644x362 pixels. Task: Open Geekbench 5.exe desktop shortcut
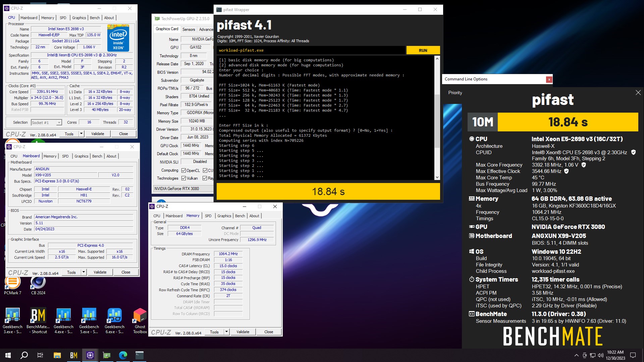click(x=89, y=321)
